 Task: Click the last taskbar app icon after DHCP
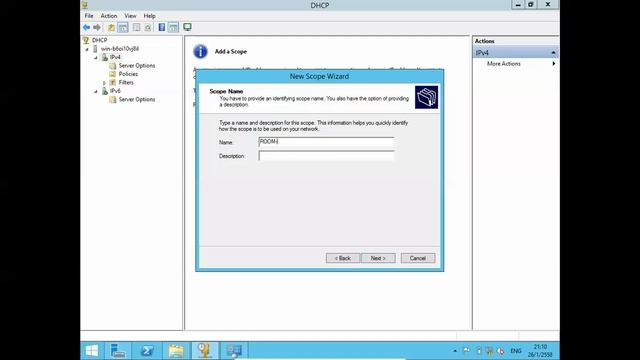pos(234,351)
